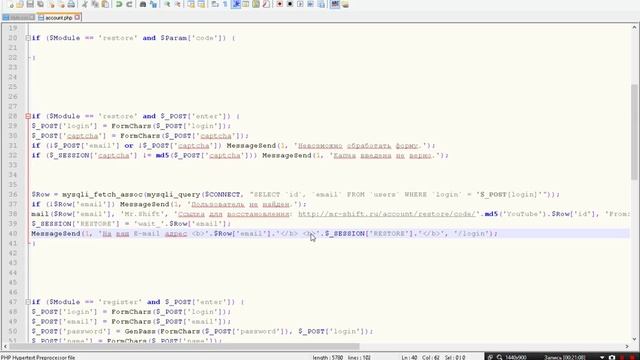Screen dimensions: 640x360
Task: Click the last toolbar icon after spell-check
Action: point(345,4)
